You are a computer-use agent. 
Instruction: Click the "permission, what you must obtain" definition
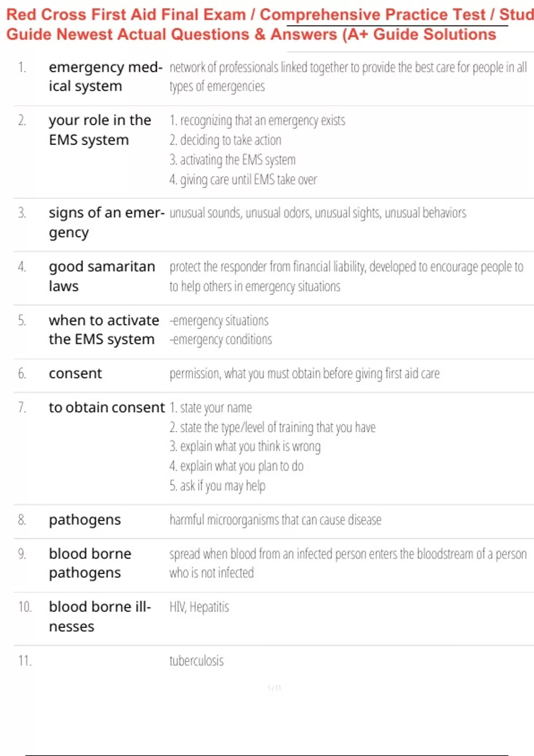tap(304, 374)
